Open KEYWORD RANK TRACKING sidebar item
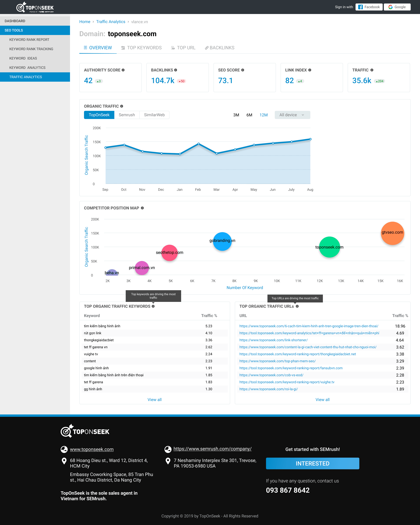 tap(35, 49)
